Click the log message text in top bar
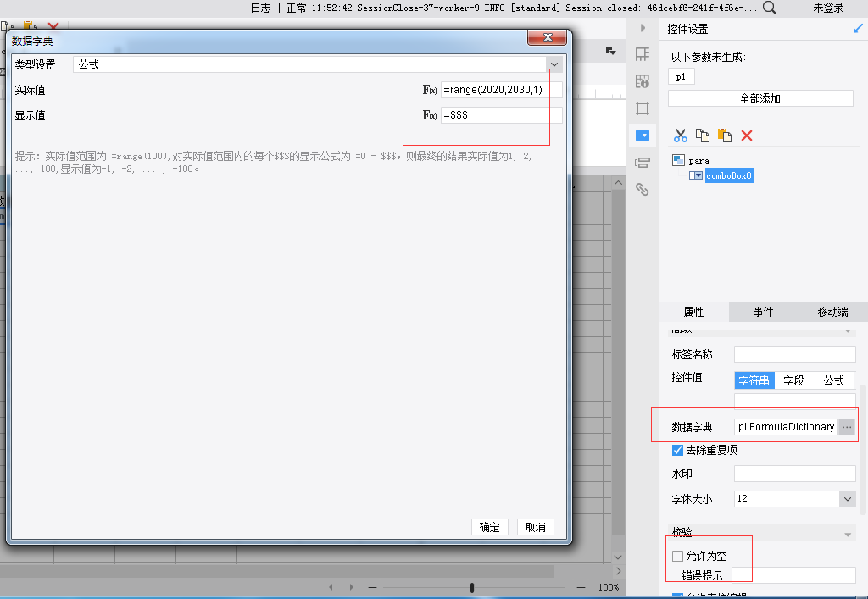The height and width of the screenshot is (599, 868). pos(521,8)
